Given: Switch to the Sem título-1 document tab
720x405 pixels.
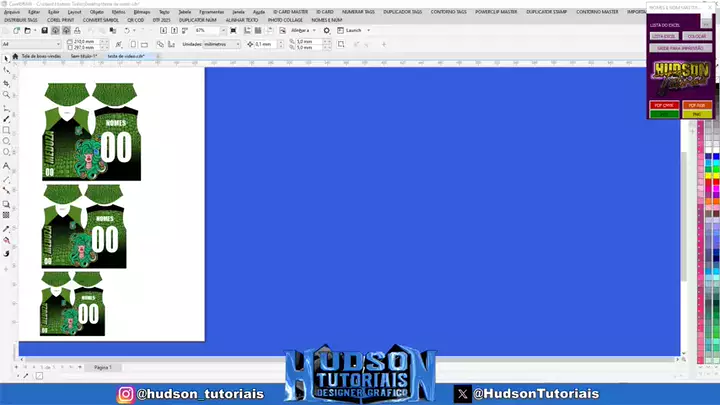Looking at the screenshot, I should point(84,57).
